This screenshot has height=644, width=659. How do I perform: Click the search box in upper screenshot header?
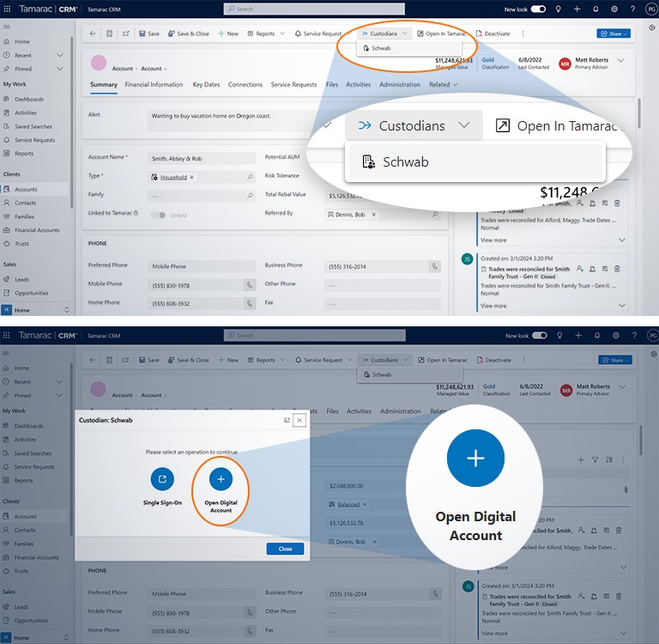click(x=314, y=9)
